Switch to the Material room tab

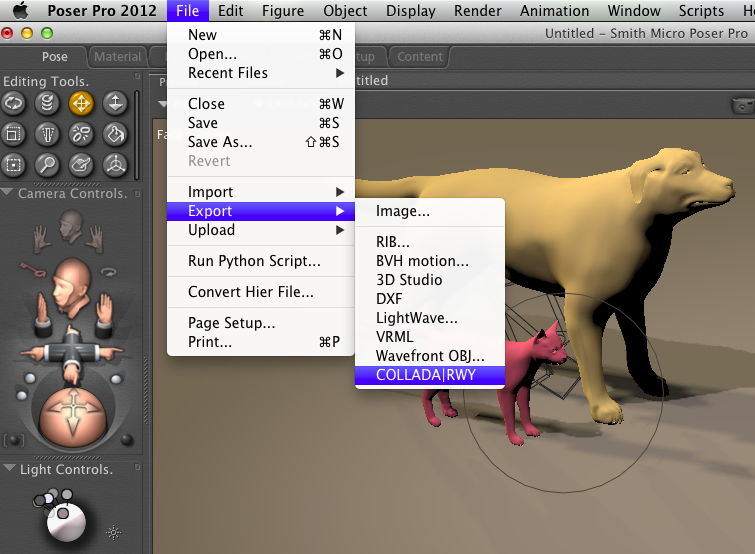[117, 57]
